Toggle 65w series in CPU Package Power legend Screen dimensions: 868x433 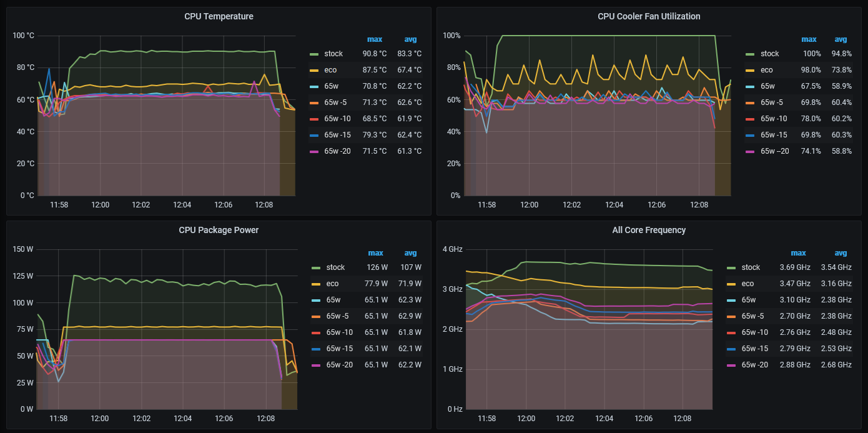(x=332, y=300)
